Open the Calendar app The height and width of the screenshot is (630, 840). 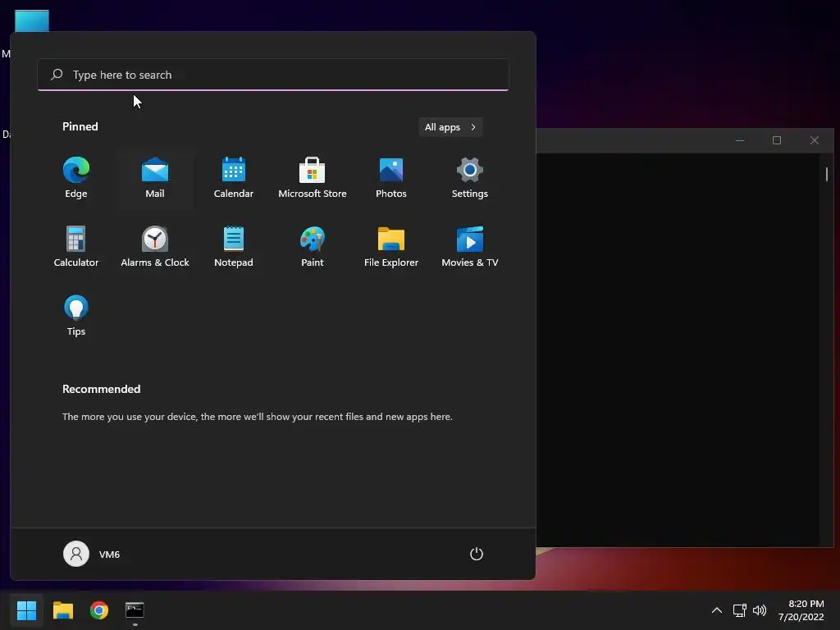tap(234, 178)
